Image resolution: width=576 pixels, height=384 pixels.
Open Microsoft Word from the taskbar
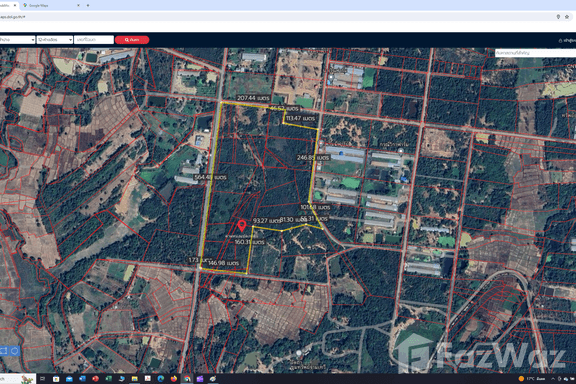click(x=82, y=379)
